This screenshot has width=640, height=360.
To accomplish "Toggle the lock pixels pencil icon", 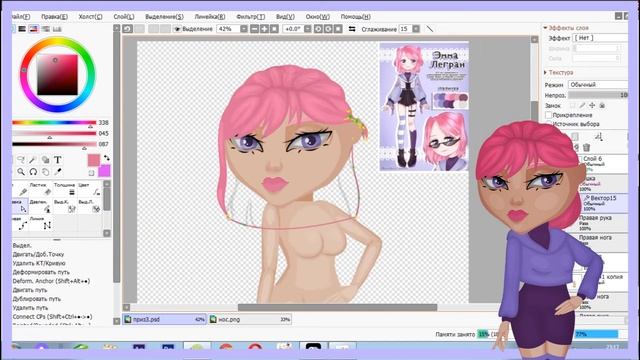I will 582,105.
